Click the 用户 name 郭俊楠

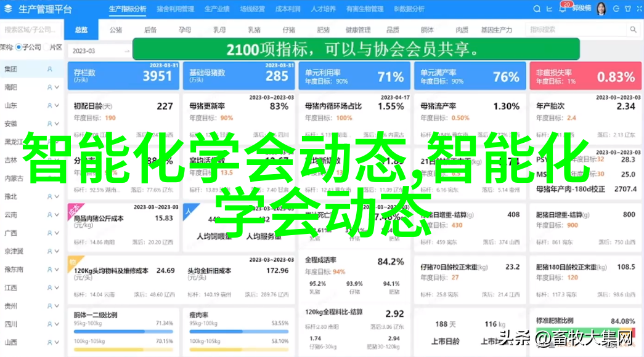point(582,8)
